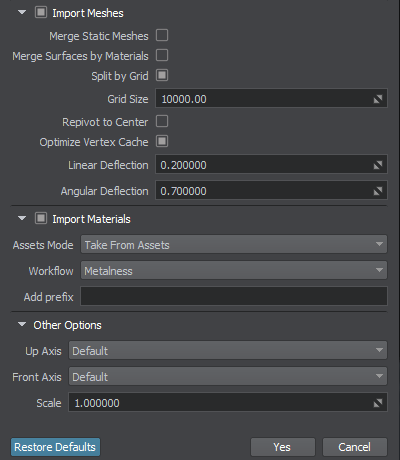Click the Linear Deflection drag handle icon
The width and height of the screenshot is (400, 460).
(378, 165)
